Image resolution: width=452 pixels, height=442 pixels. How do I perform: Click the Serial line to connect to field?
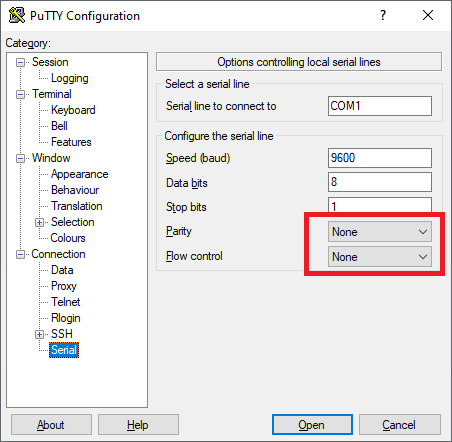pos(380,106)
